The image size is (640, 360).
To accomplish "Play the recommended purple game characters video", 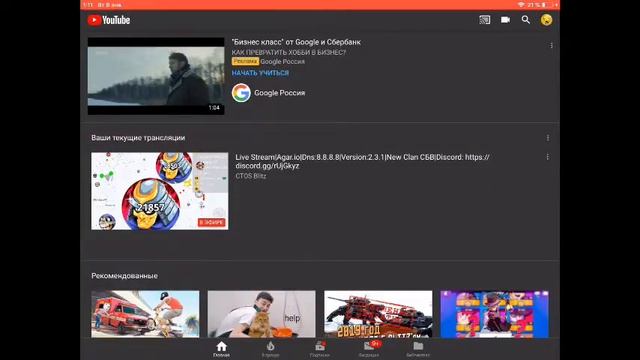I will (x=494, y=314).
